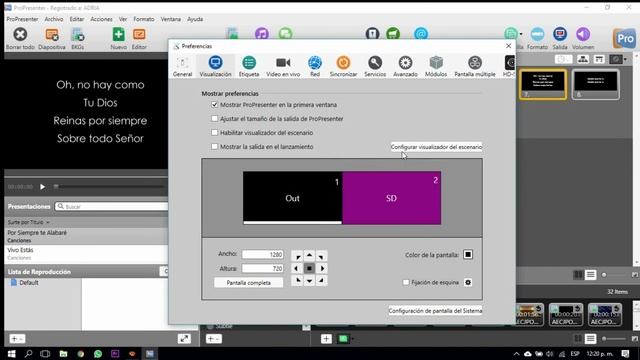Open the Avanzado preferences tab
Screen dimensions: 640x360
pyautogui.click(x=405, y=66)
